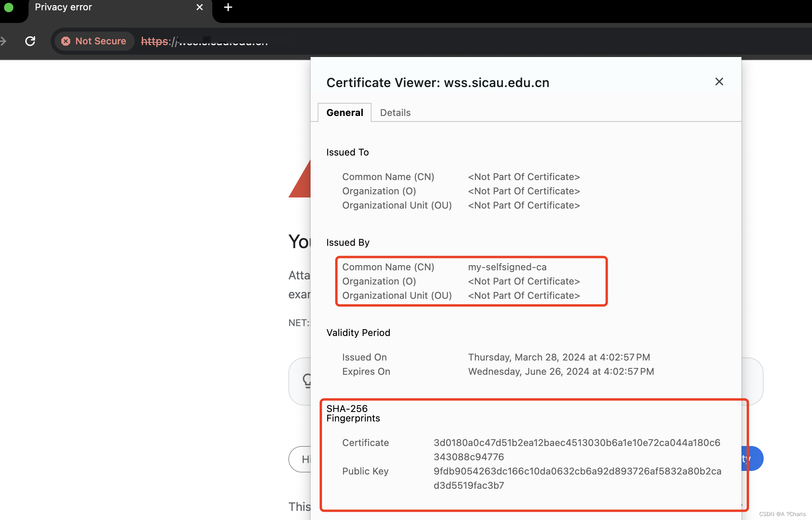Switch to the Details tab

point(395,112)
